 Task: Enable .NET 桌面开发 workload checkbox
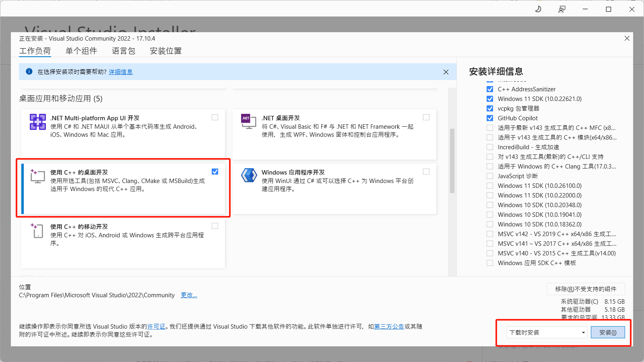pos(426,117)
